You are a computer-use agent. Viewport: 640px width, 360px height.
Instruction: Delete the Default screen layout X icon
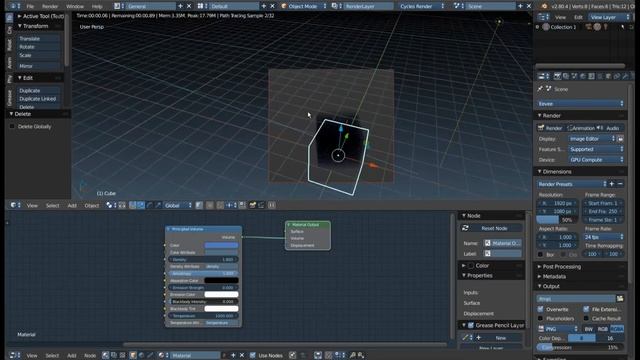(272, 6)
